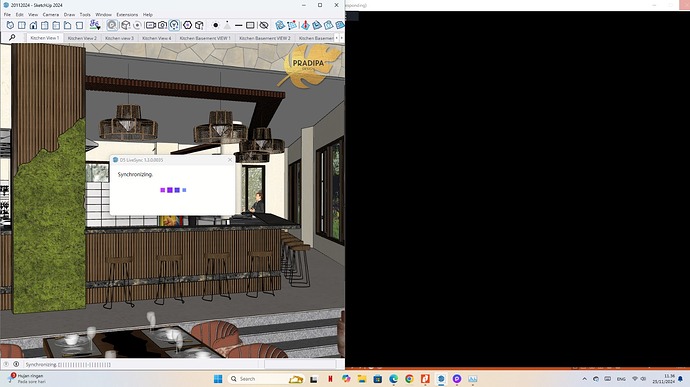Viewport: 690px width, 387px height.
Task: Click the search magnifier beside scene tabs
Action: point(12,38)
